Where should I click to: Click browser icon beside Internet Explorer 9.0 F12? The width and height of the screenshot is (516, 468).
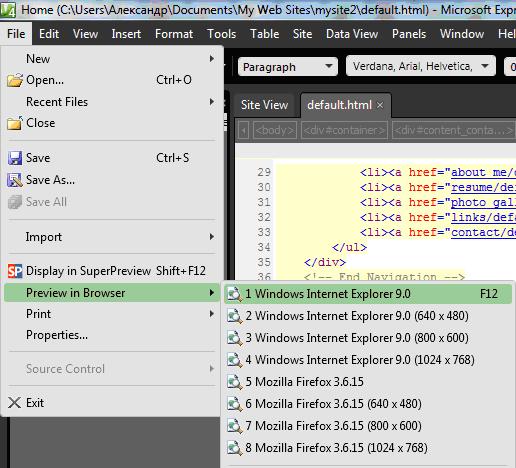coord(235,294)
